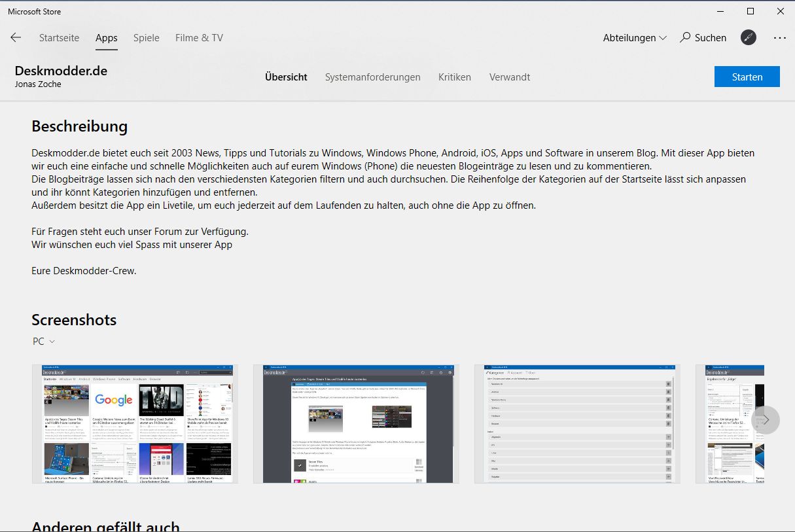This screenshot has width=795, height=532.
Task: Launch the app with the Starten button
Action: (747, 77)
